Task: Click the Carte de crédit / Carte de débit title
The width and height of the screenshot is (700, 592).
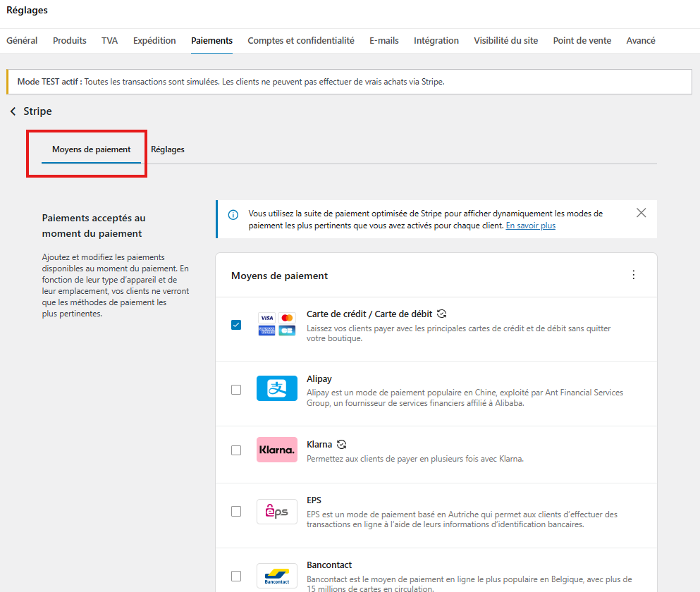Action: (x=369, y=314)
